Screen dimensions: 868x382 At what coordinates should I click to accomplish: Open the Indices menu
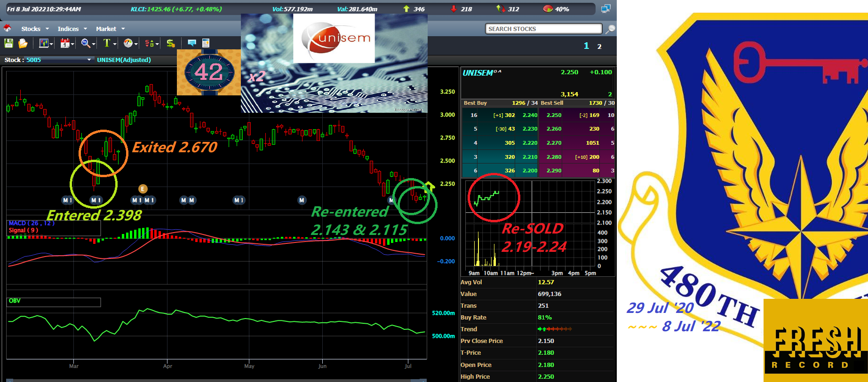point(68,29)
